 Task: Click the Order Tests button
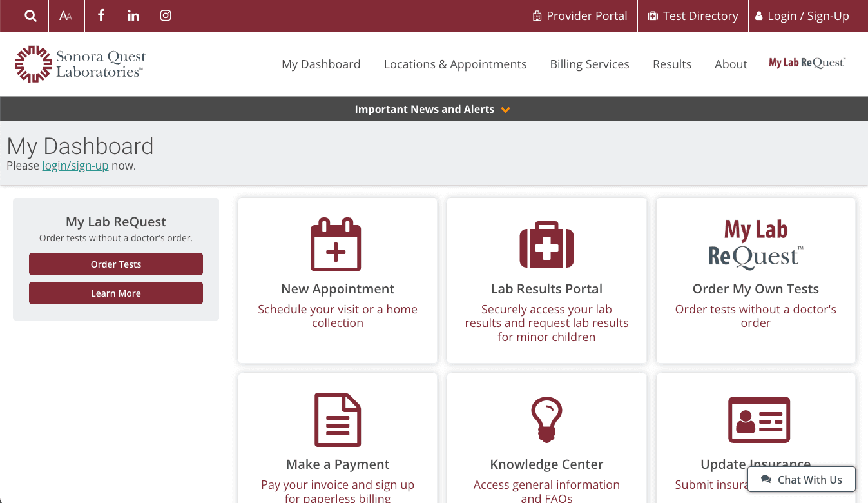pyautogui.click(x=116, y=264)
